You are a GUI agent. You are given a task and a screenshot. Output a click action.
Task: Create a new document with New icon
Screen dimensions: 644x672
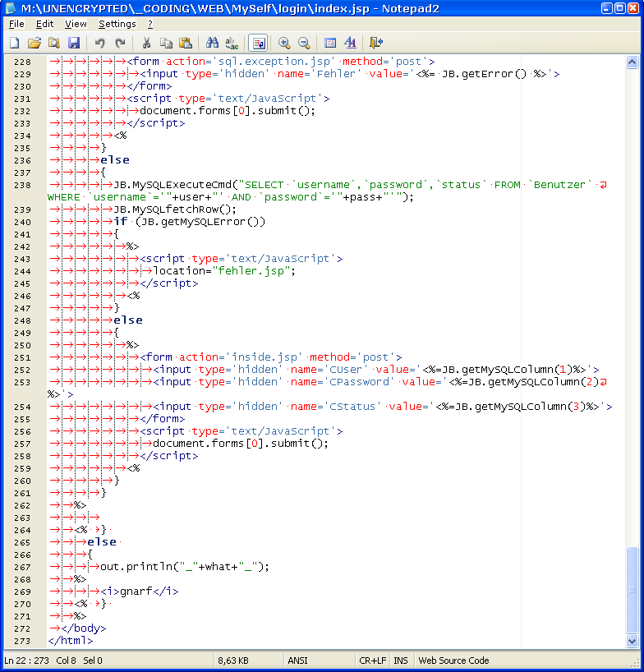15,43
